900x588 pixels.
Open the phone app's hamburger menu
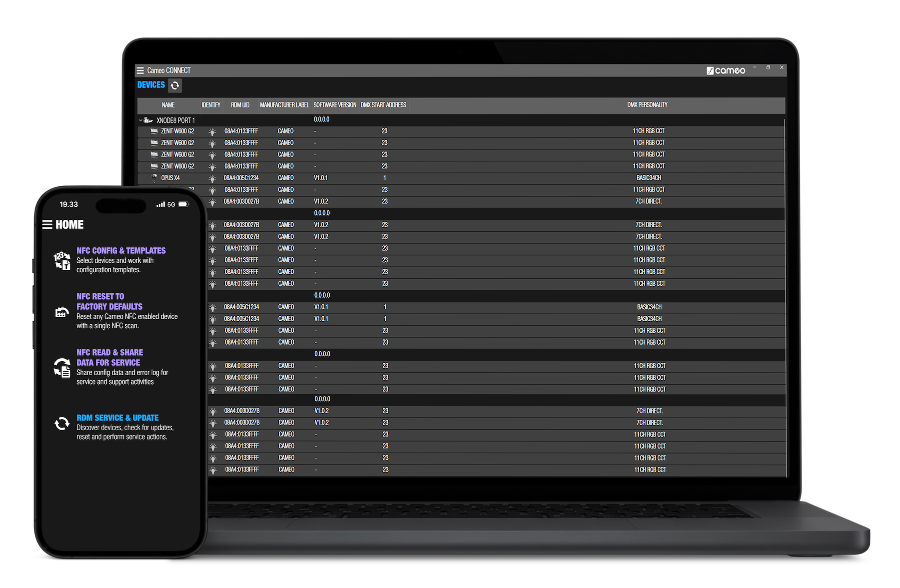[47, 224]
